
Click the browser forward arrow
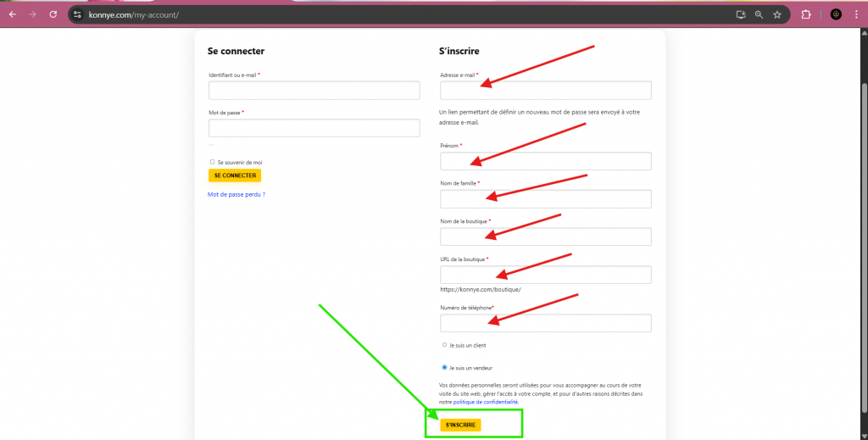pyautogui.click(x=33, y=14)
